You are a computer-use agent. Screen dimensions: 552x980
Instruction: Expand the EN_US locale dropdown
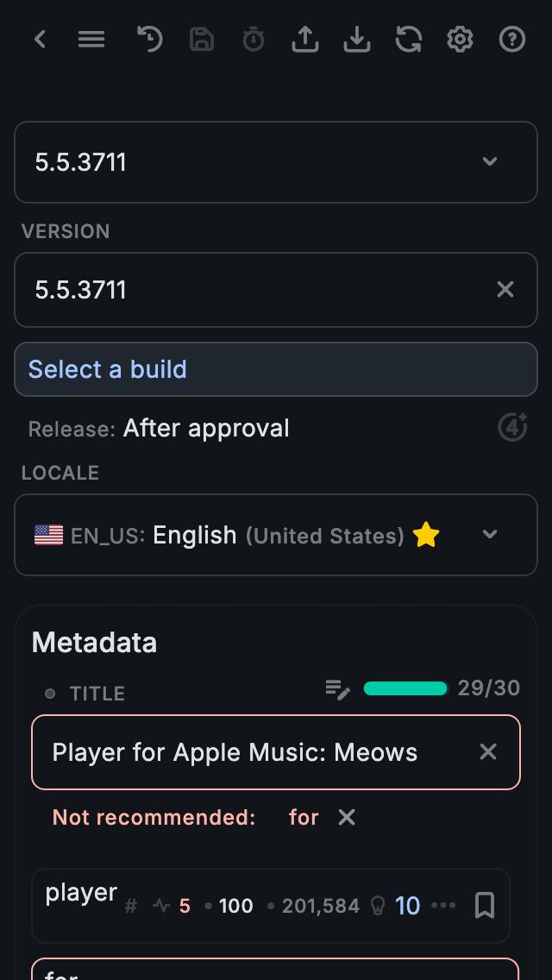pos(490,534)
